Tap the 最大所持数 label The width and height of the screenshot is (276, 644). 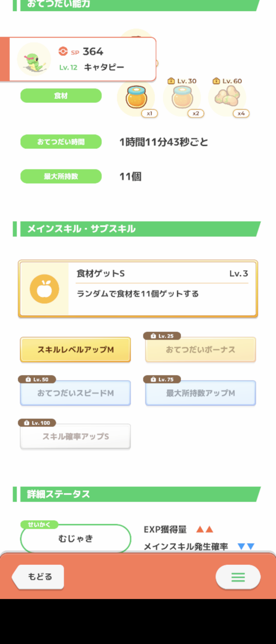click(x=61, y=176)
